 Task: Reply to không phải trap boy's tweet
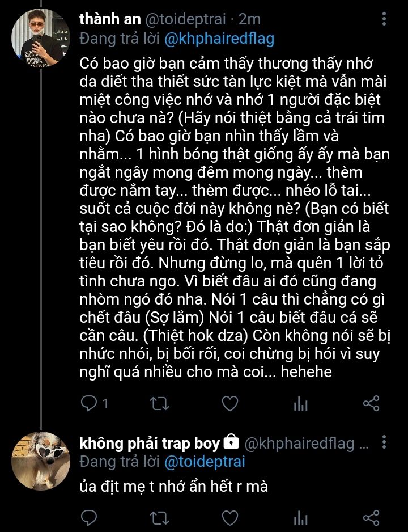click(x=89, y=517)
